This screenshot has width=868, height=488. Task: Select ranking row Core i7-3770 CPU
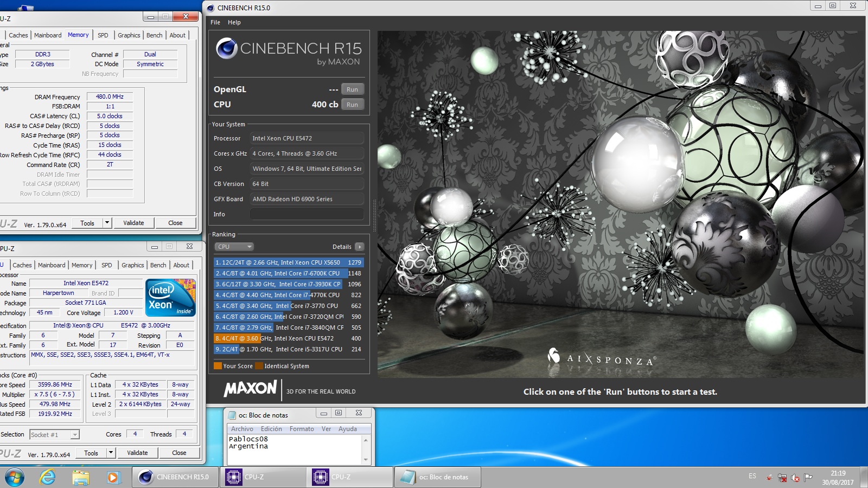point(289,306)
